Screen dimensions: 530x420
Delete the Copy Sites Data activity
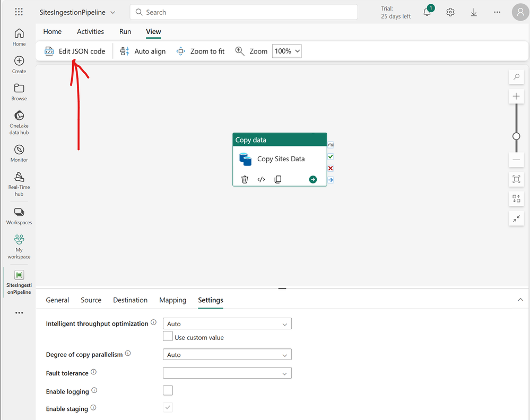pyautogui.click(x=245, y=179)
